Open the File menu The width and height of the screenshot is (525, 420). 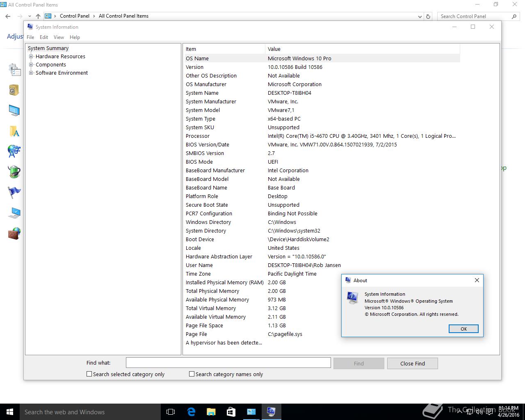tap(30, 37)
